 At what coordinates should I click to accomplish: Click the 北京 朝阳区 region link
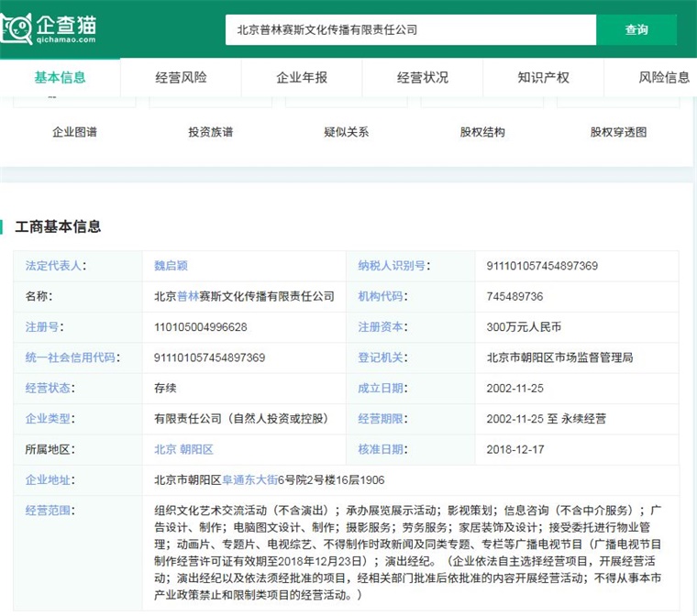[x=184, y=449]
